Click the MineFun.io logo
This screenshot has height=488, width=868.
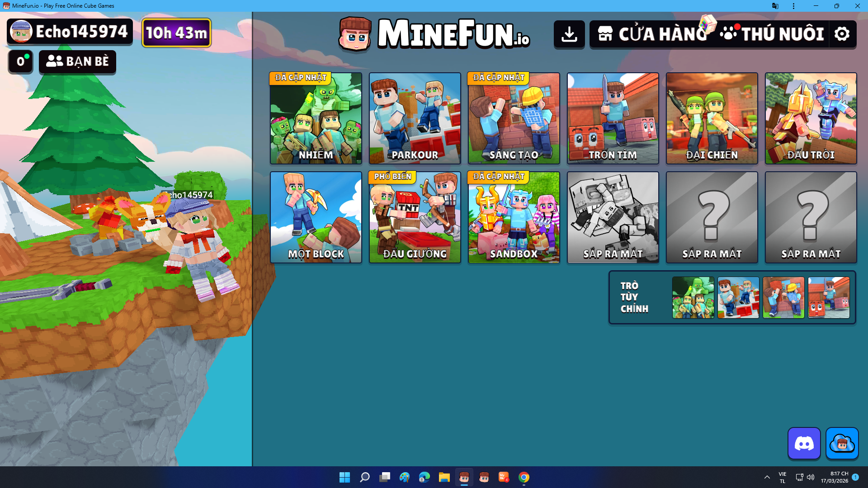434,33
